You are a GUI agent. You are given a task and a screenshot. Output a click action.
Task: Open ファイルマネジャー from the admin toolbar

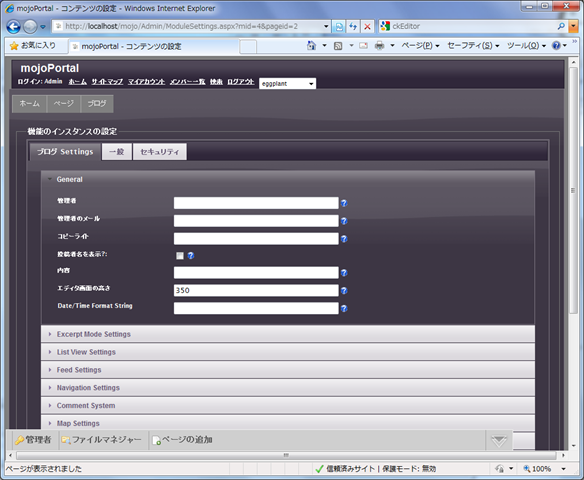click(x=101, y=440)
